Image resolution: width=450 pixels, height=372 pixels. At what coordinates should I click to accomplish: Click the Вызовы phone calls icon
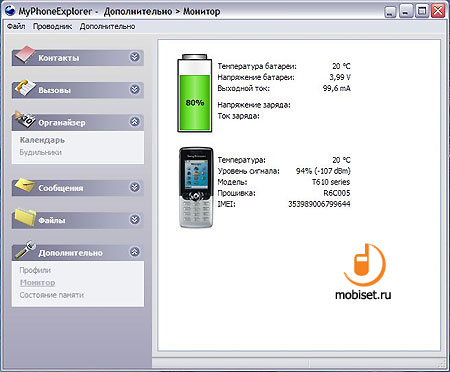click(25, 88)
